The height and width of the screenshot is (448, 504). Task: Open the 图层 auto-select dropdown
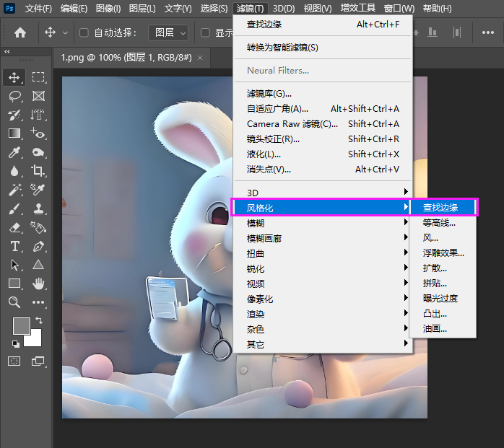168,32
